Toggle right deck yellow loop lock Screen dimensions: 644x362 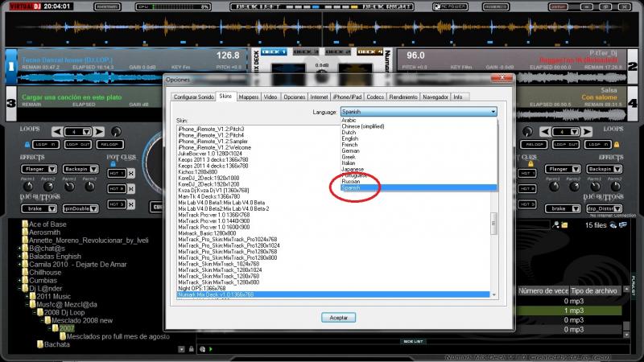click(617, 145)
